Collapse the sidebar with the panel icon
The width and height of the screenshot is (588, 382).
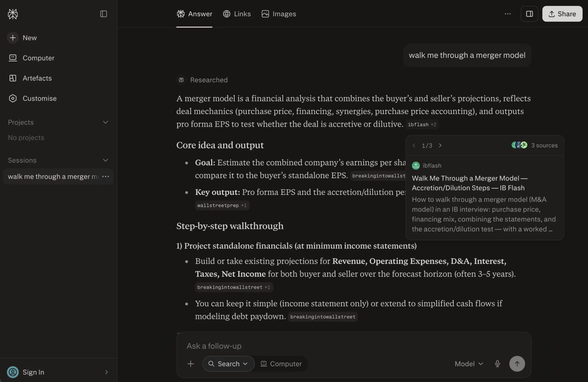104,14
